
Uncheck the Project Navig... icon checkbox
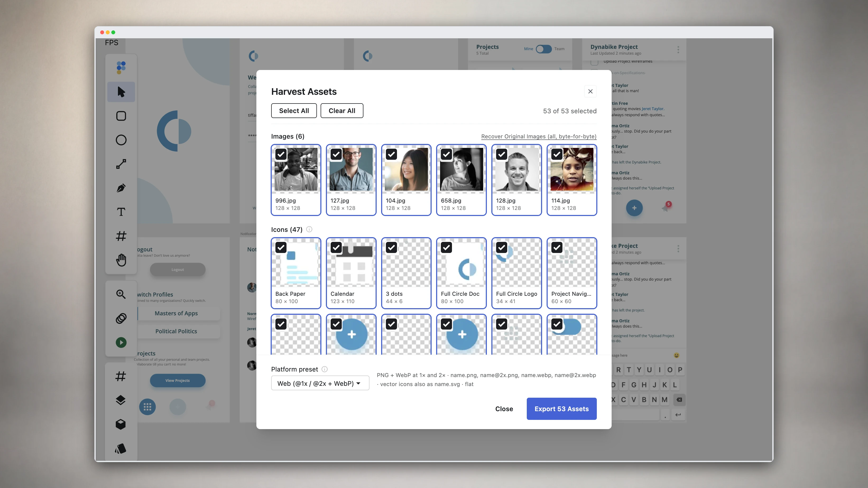coord(557,248)
